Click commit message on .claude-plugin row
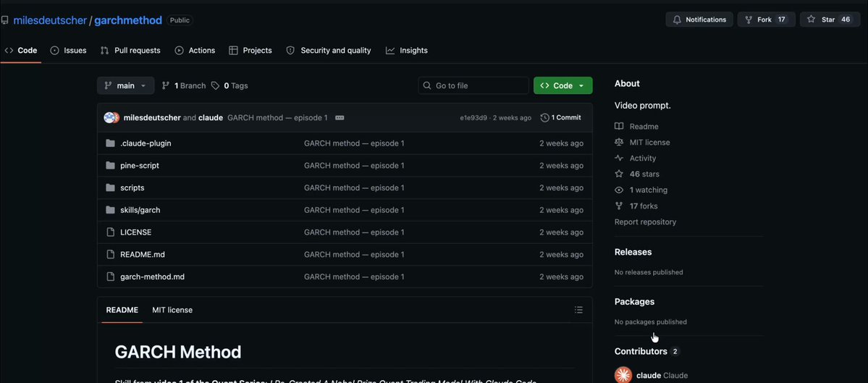The height and width of the screenshot is (383, 868). click(x=354, y=143)
